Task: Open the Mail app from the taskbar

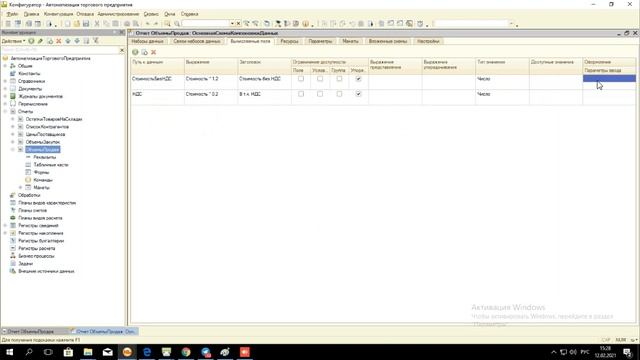Action: click(x=107, y=352)
